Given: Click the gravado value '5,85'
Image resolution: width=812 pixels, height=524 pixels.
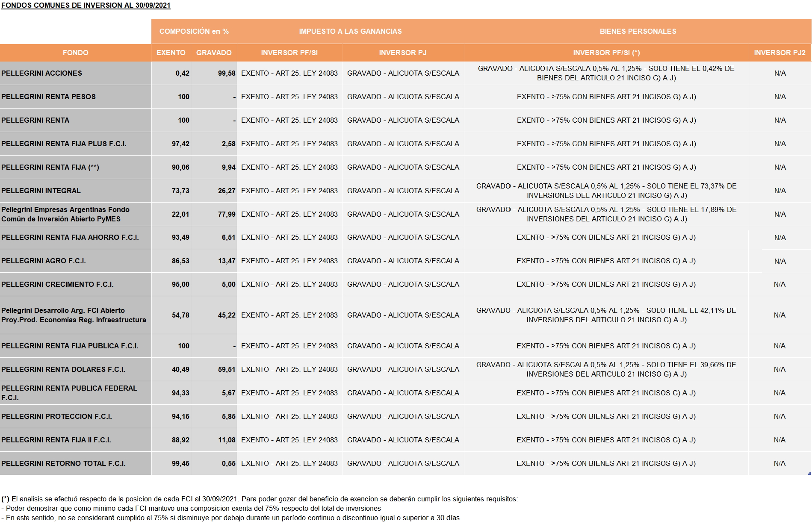Looking at the screenshot, I should pyautogui.click(x=229, y=416).
